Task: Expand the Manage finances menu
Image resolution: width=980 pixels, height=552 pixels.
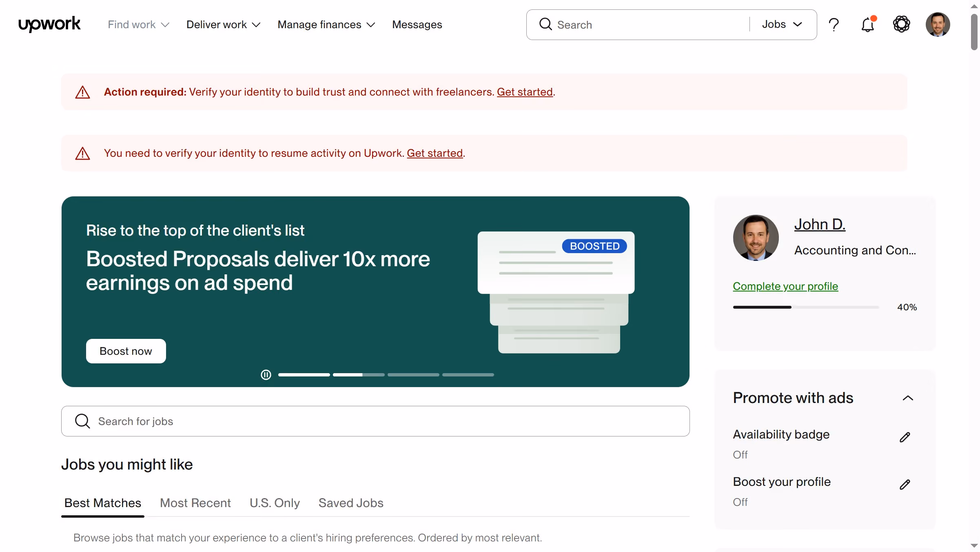Action: tap(326, 24)
